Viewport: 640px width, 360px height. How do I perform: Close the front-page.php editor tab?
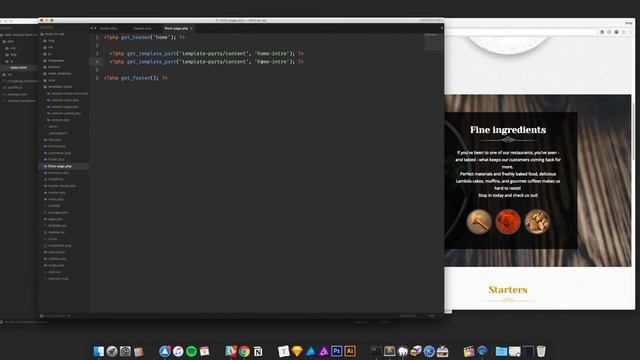[191, 28]
